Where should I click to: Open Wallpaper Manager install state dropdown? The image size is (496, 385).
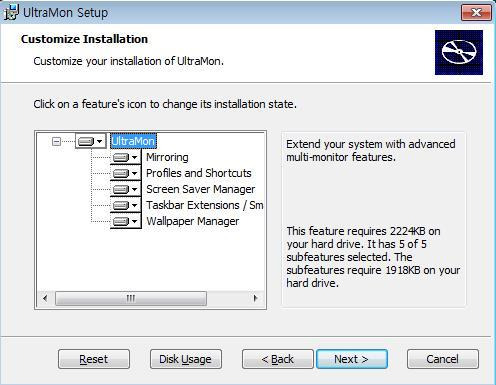coord(126,221)
